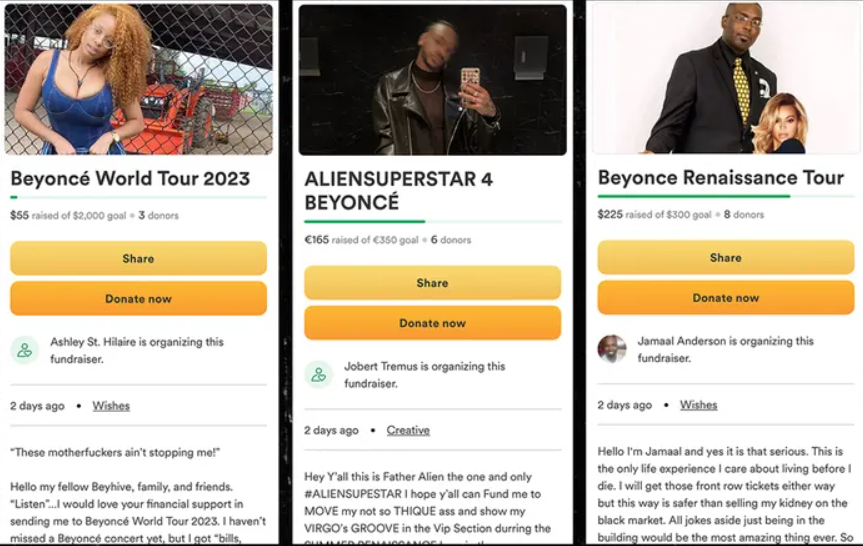Open the Creative category link
Screen dimensions: 863x546
pyautogui.click(x=408, y=430)
